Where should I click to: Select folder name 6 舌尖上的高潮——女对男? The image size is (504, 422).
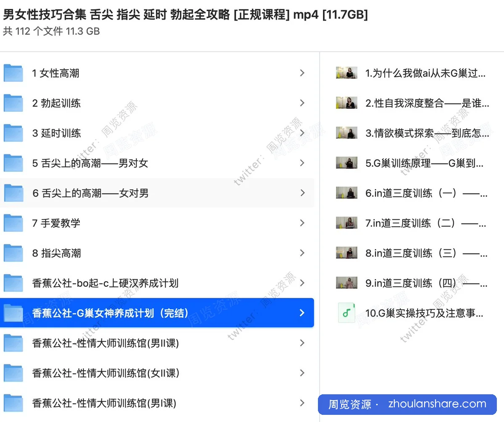[x=90, y=193]
